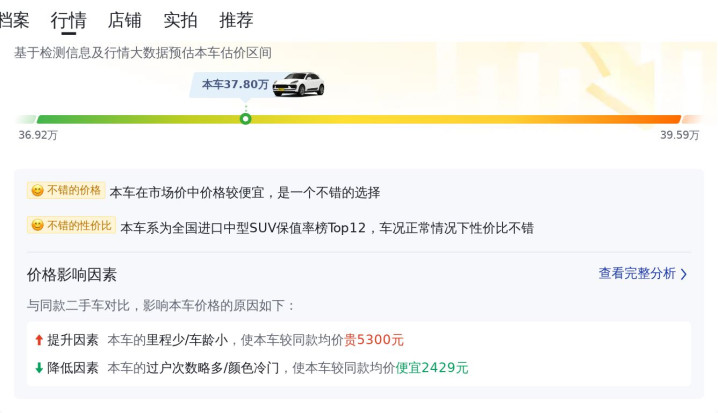Click the red up arrow beside 提升因素
The width and height of the screenshot is (718, 413).
39,340
